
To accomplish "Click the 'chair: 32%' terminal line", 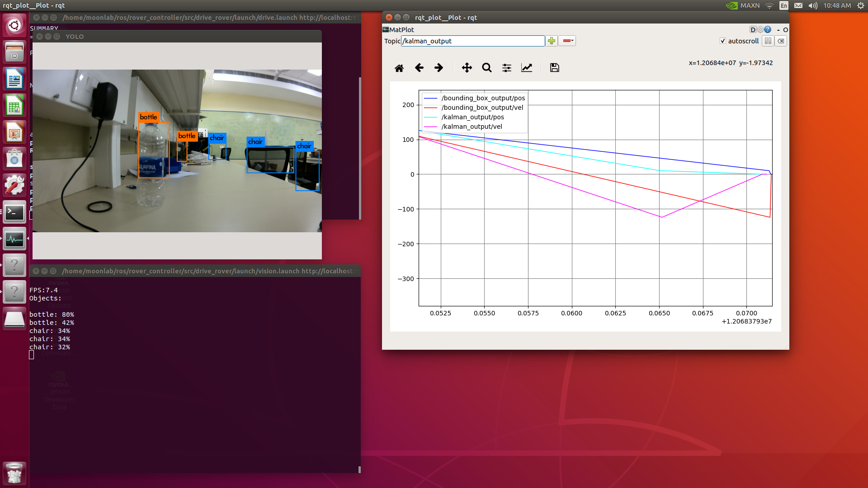I will click(x=50, y=347).
